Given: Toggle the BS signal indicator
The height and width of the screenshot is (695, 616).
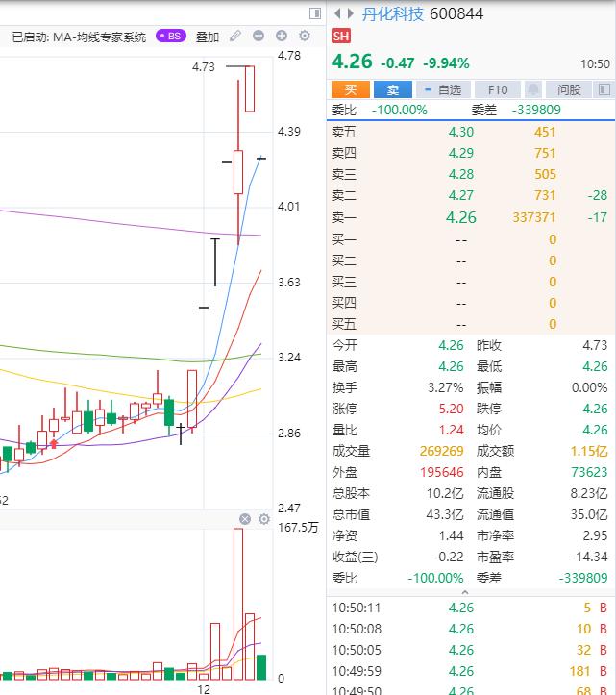Looking at the screenshot, I should (170, 37).
